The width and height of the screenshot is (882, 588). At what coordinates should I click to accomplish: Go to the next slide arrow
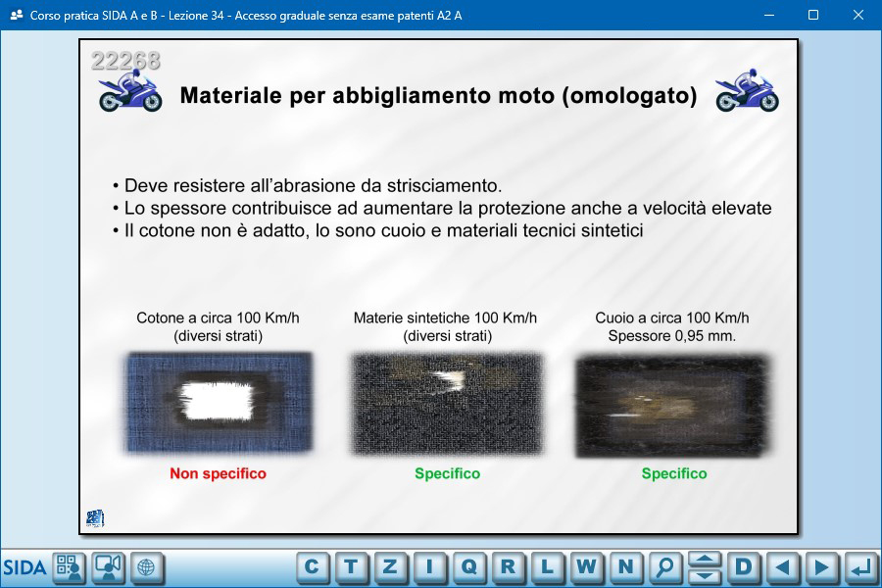click(821, 566)
